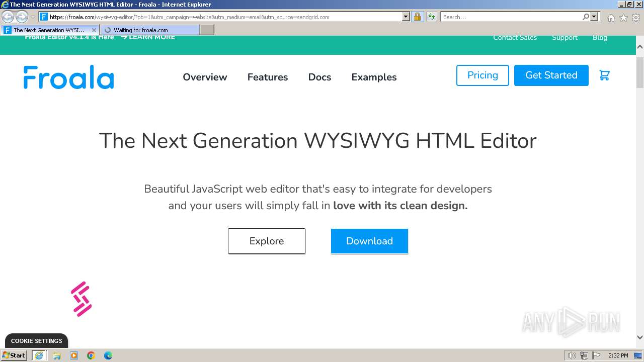Click the Download button
This screenshot has height=362, width=644.
369,241
